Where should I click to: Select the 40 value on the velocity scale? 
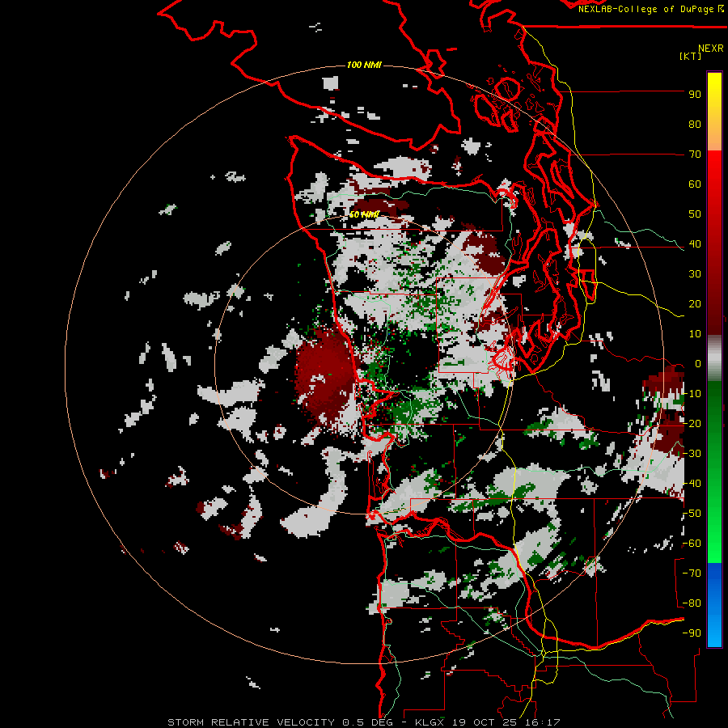(695, 244)
